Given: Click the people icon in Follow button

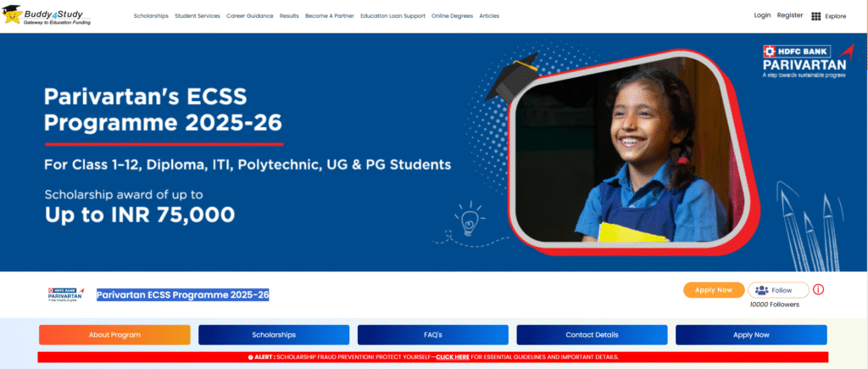Looking at the screenshot, I should [x=760, y=290].
